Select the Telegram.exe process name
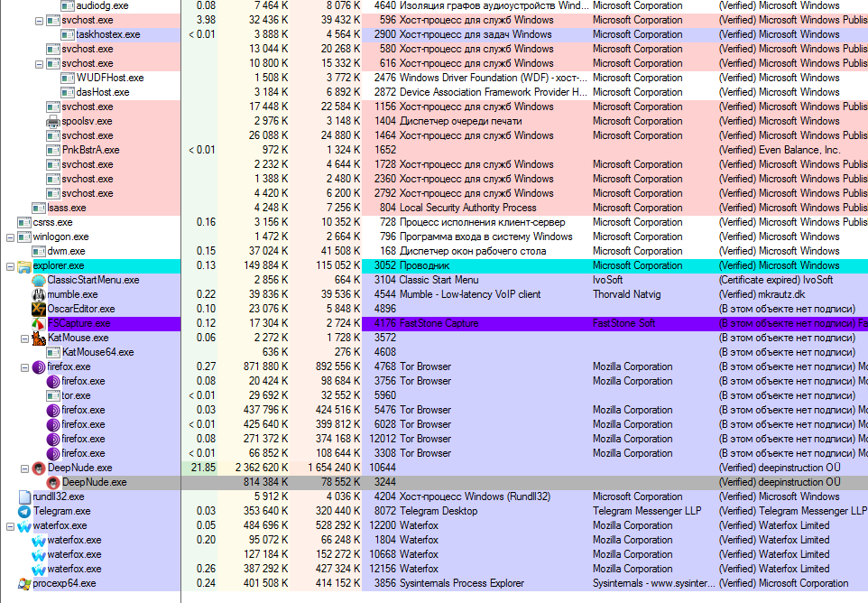The height and width of the screenshot is (603, 868). point(61,511)
